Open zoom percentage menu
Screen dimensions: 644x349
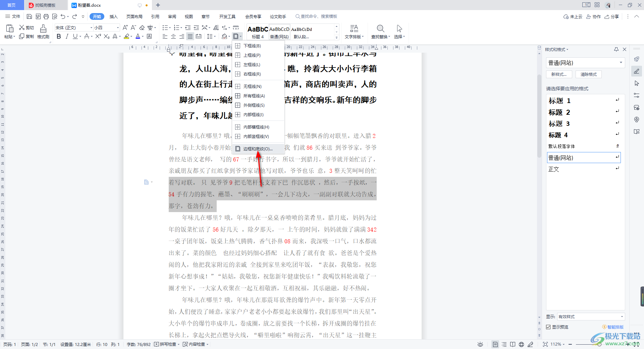click(x=558, y=344)
